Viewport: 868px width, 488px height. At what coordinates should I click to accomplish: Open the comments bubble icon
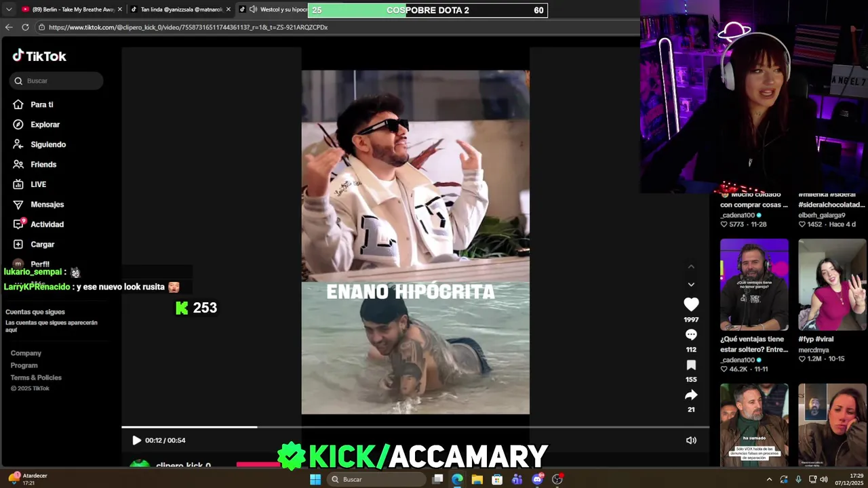(691, 335)
